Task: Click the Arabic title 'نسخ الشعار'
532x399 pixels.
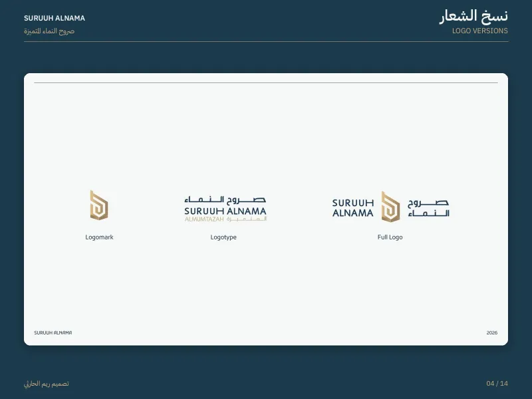Action: point(473,16)
